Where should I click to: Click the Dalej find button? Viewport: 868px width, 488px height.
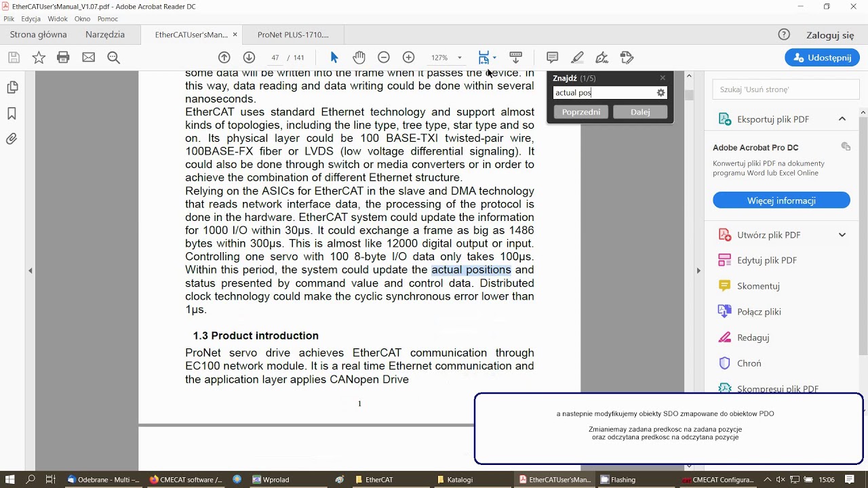point(640,112)
